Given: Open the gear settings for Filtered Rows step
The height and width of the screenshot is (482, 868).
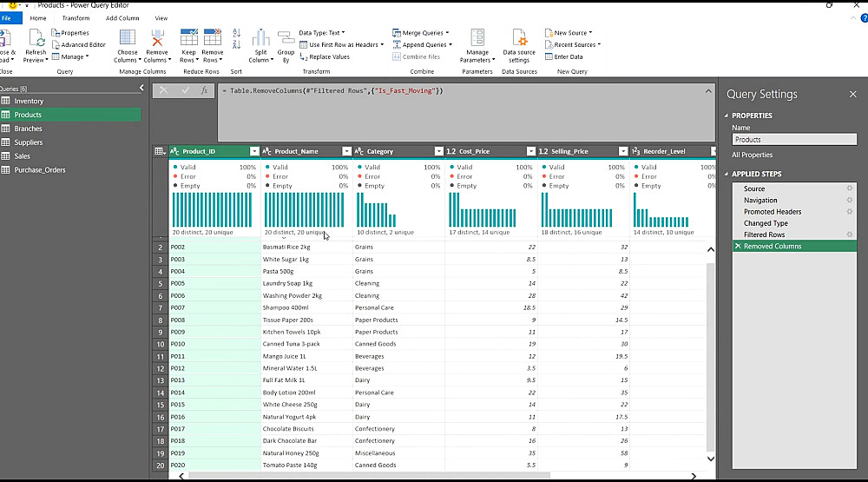Looking at the screenshot, I should (849, 234).
